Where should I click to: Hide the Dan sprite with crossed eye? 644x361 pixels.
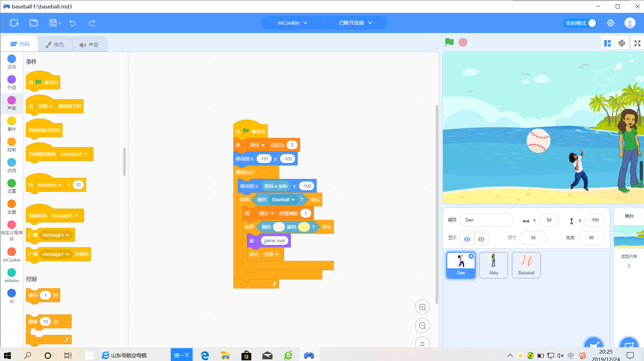click(x=481, y=239)
